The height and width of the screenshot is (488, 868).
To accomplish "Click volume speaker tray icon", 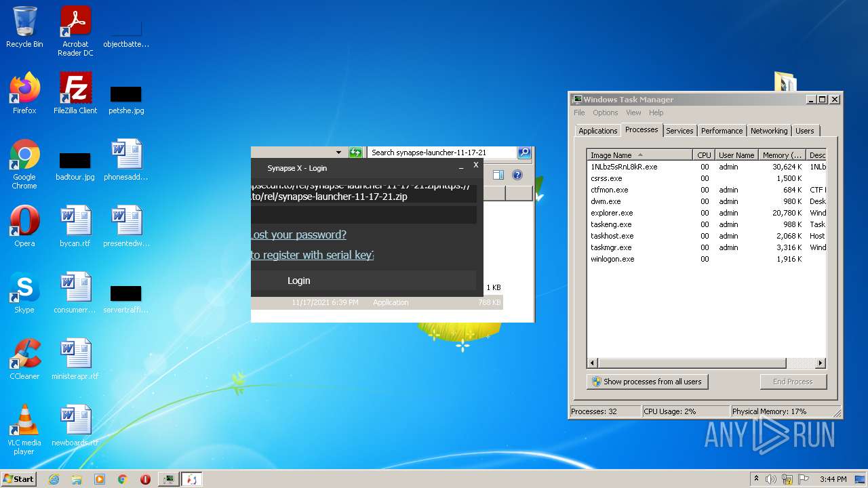I will (x=771, y=479).
